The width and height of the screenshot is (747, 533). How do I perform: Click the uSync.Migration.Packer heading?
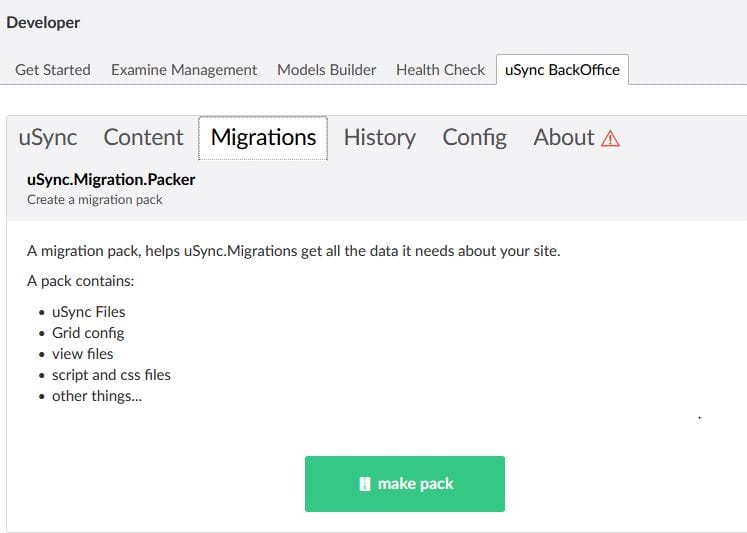111,180
